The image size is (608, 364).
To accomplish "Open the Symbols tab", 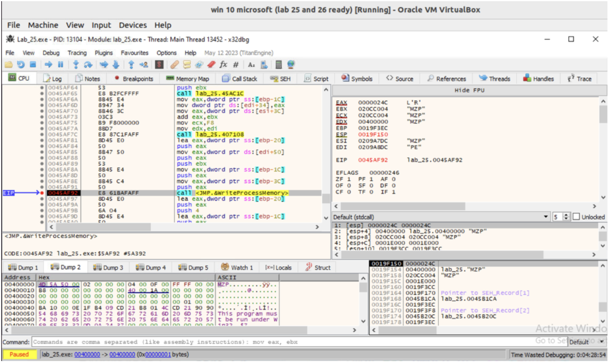I will pyautogui.click(x=357, y=79).
